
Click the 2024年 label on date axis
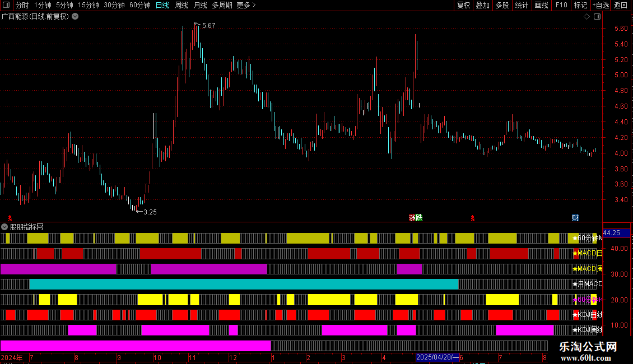point(12,357)
